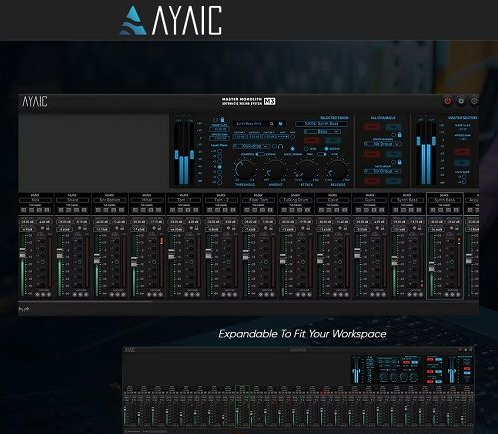
Task: Click the Snr Bottom channel lock icon
Action: 122,228
